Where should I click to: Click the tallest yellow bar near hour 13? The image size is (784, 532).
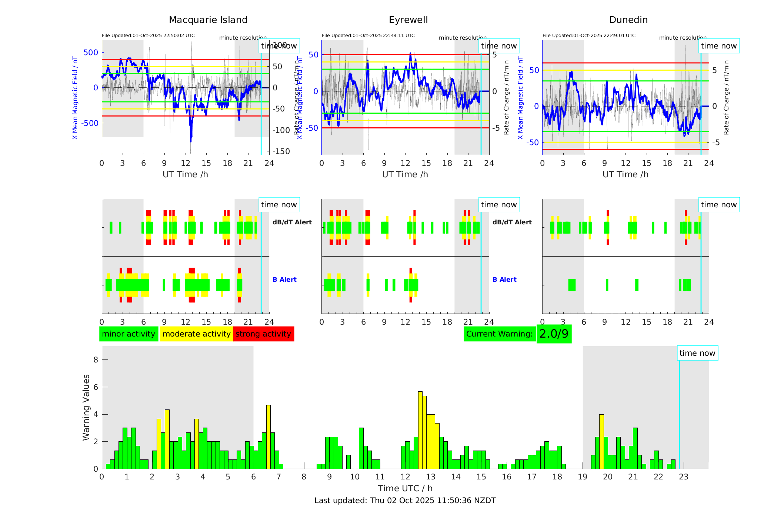coord(420,429)
